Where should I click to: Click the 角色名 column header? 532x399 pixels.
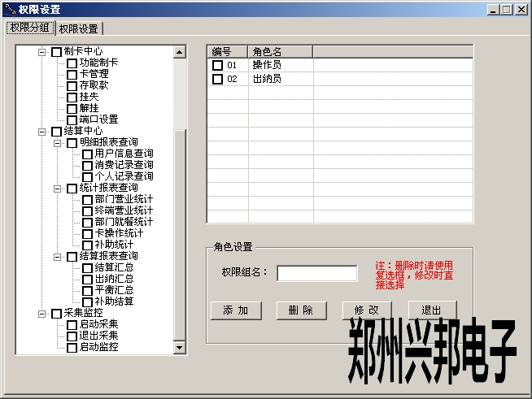click(x=281, y=52)
